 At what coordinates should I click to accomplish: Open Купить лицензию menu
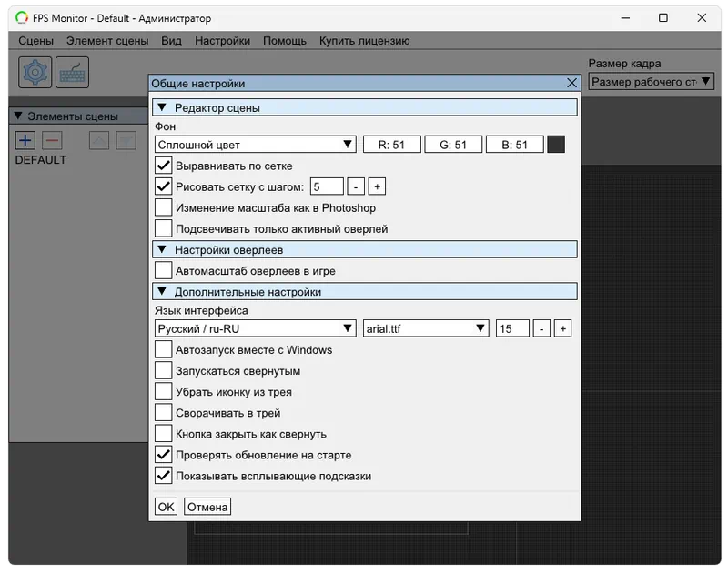pyautogui.click(x=365, y=41)
